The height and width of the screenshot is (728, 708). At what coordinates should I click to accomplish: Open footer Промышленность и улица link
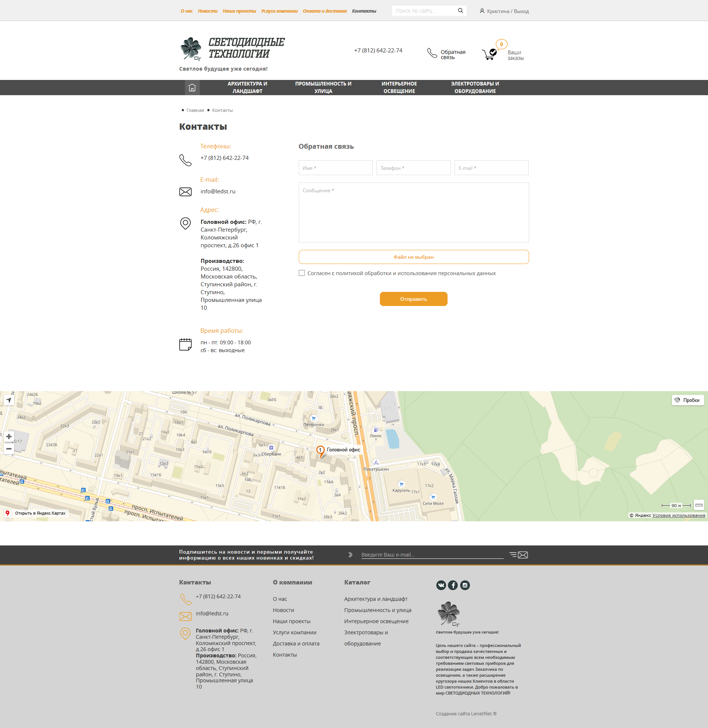tap(378, 610)
